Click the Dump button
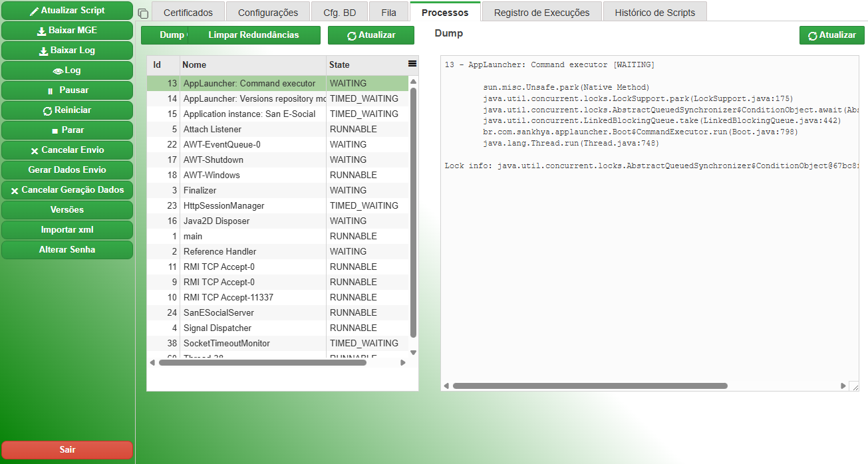Screen dimensions: 868x464 165,35
